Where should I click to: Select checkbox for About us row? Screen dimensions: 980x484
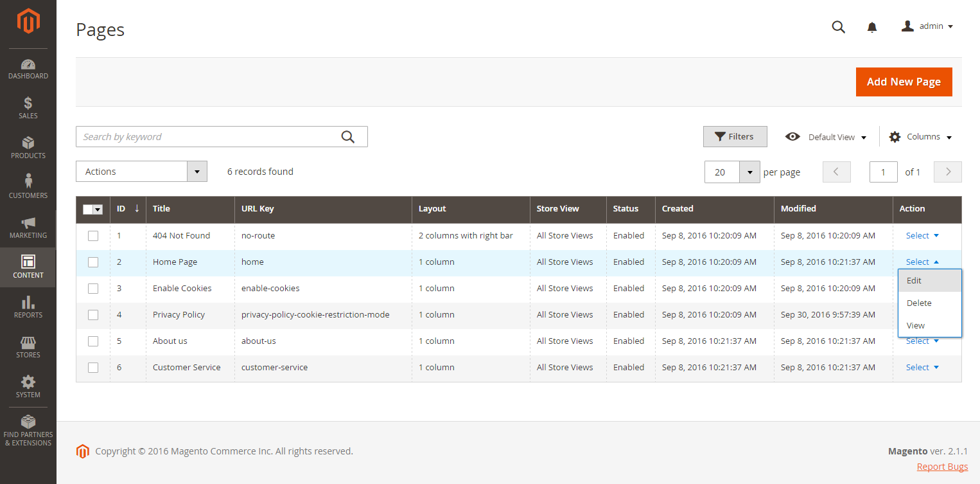[93, 341]
